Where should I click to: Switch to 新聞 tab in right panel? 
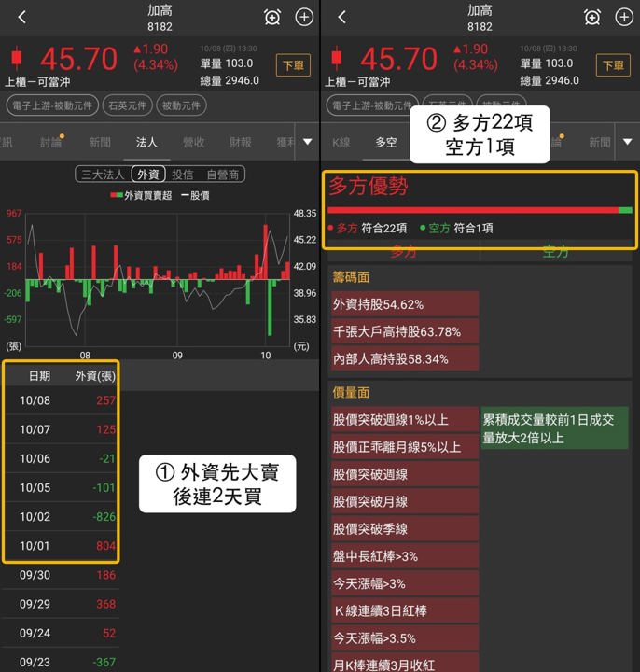(600, 142)
